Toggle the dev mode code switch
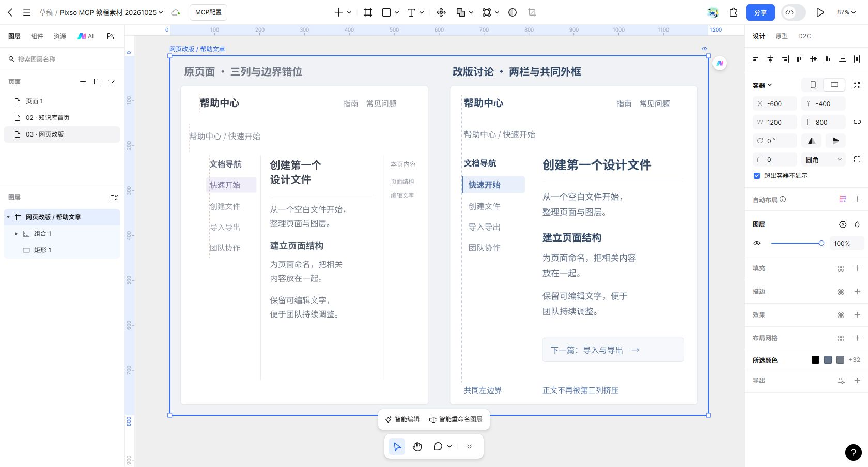868x467 pixels. [793, 12]
